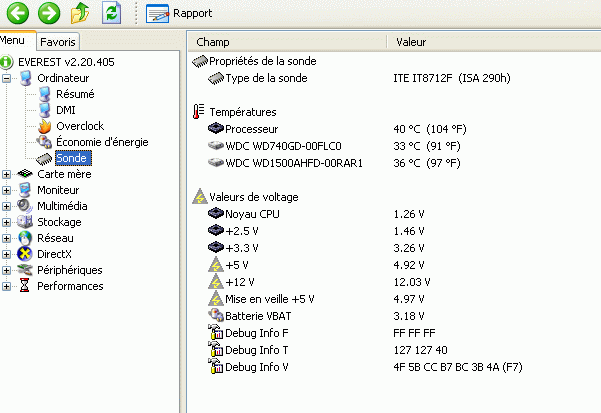The width and height of the screenshot is (601, 413).
Task: Click the Performances hourglass icon
Action: 25,286
